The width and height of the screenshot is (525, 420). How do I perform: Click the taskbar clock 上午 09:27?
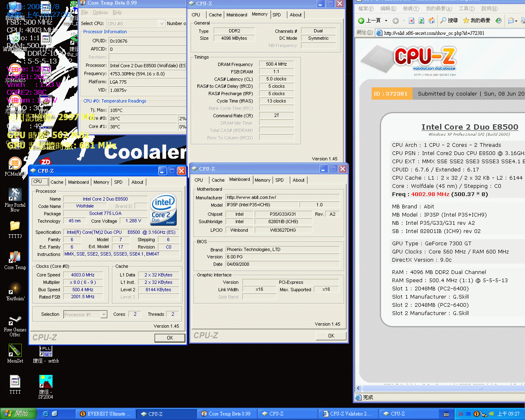(x=509, y=414)
